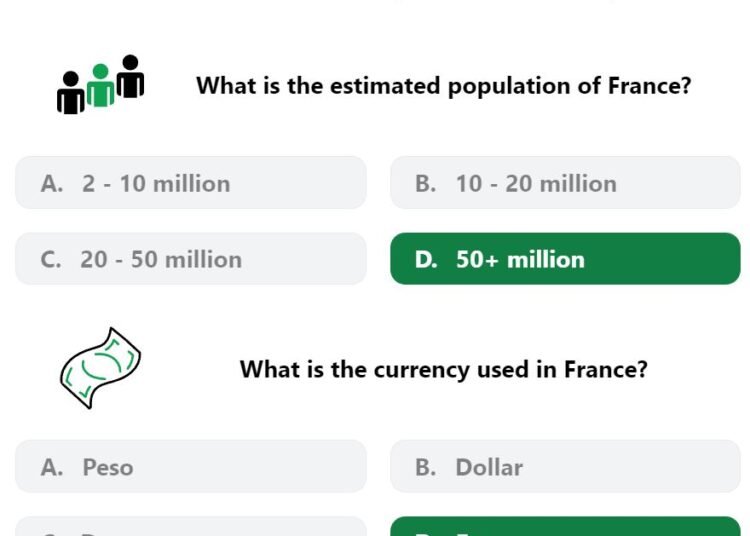Click the cut-off grey currency option below Peso
The image size is (750, 536).
[191, 526]
